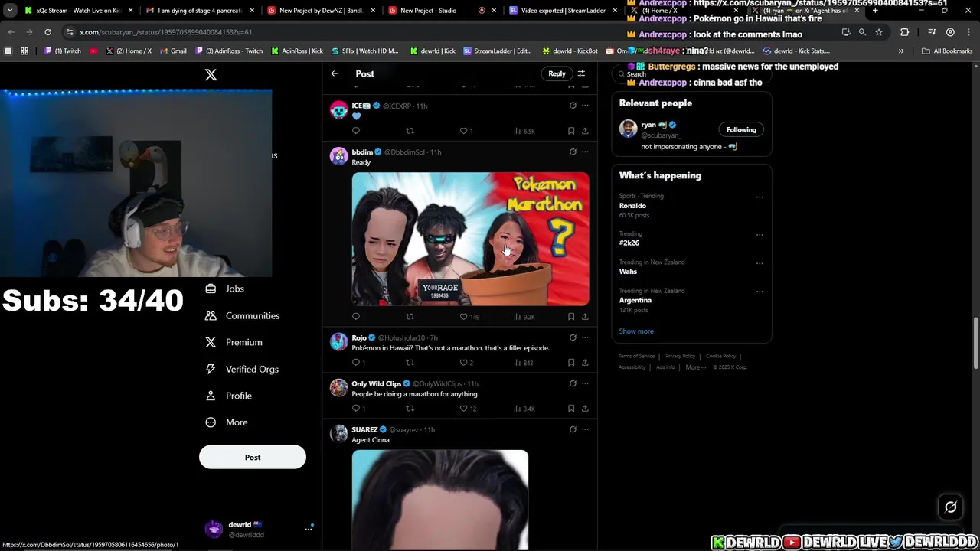Open more options on ICE's tweet
The width and height of the screenshot is (980, 551).
point(585,106)
